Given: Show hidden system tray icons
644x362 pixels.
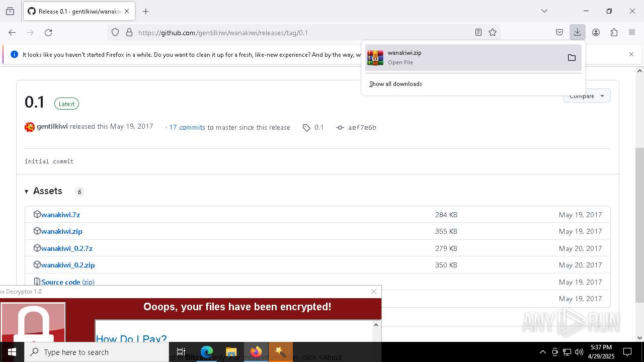Looking at the screenshot, I should [542, 352].
